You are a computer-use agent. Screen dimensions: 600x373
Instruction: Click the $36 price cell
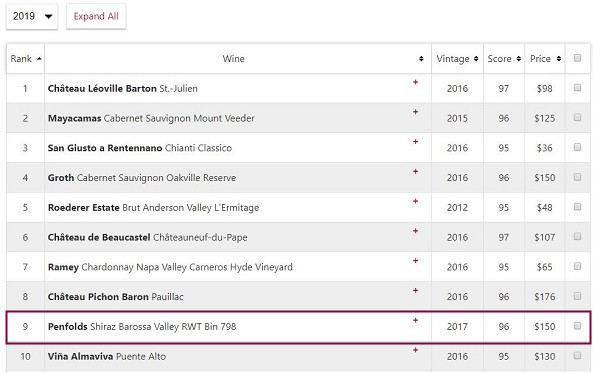[545, 148]
